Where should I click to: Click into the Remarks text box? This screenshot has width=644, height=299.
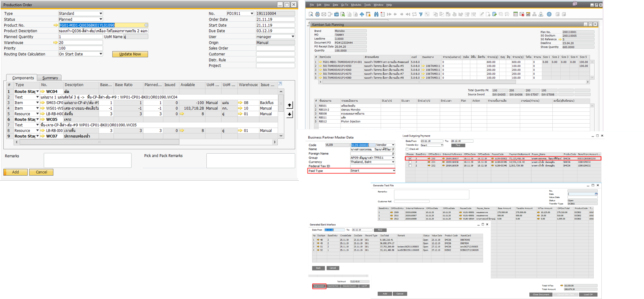pos(87,160)
